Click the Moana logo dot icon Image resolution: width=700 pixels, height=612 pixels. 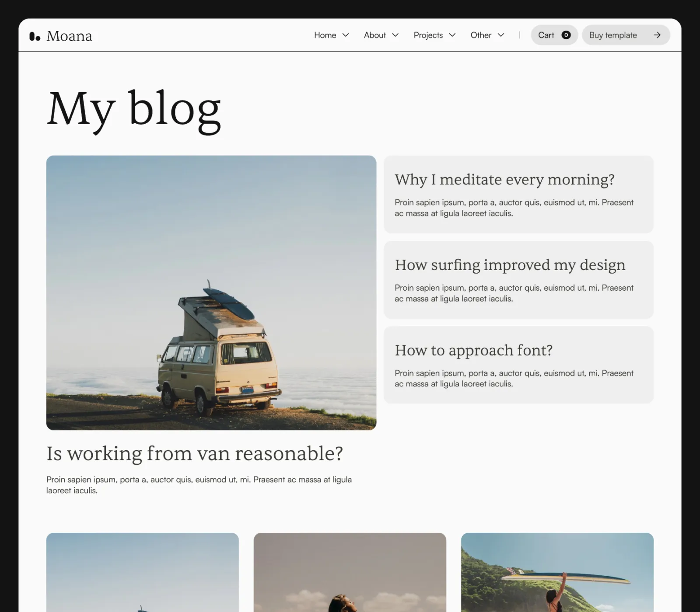click(x=35, y=36)
